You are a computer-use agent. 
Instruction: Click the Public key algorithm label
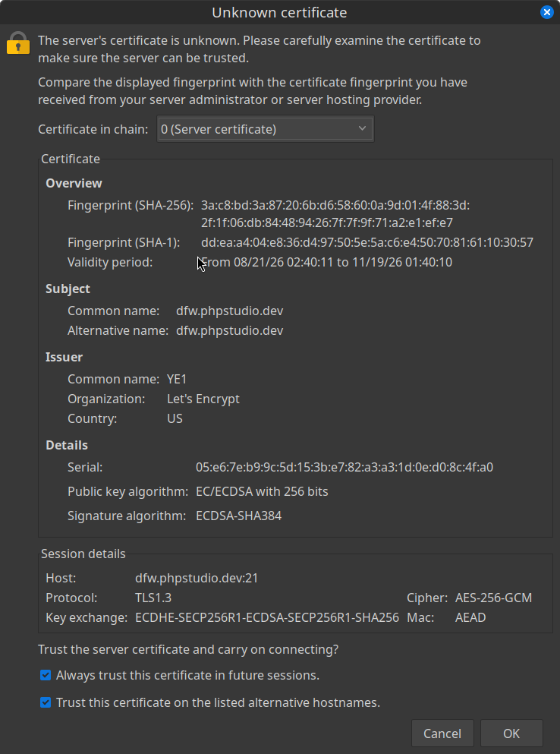pyautogui.click(x=128, y=491)
